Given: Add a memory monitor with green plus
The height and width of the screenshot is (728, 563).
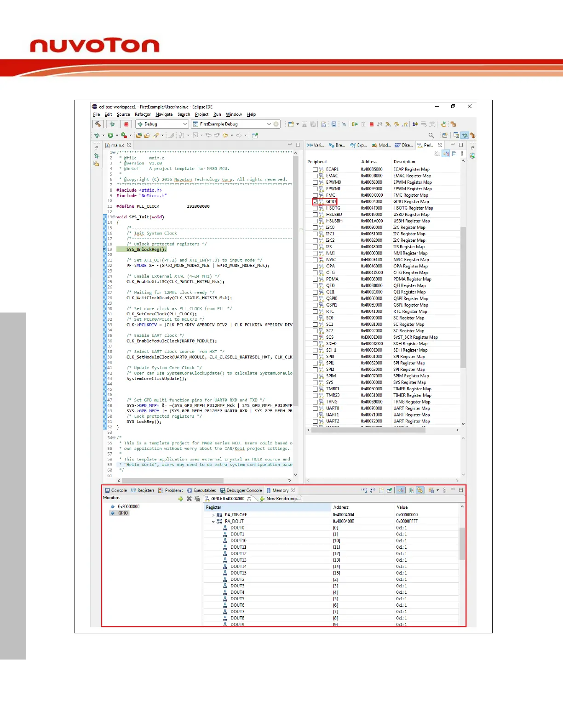Looking at the screenshot, I should tap(181, 499).
